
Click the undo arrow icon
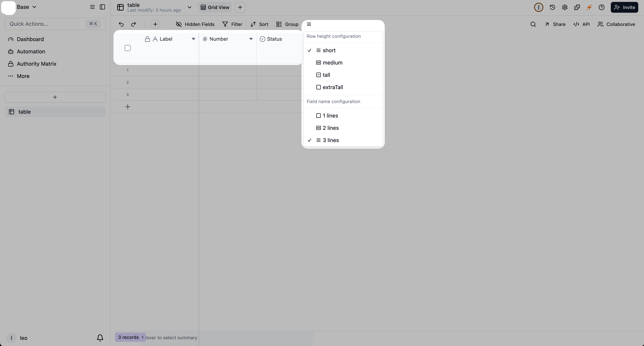[121, 24]
